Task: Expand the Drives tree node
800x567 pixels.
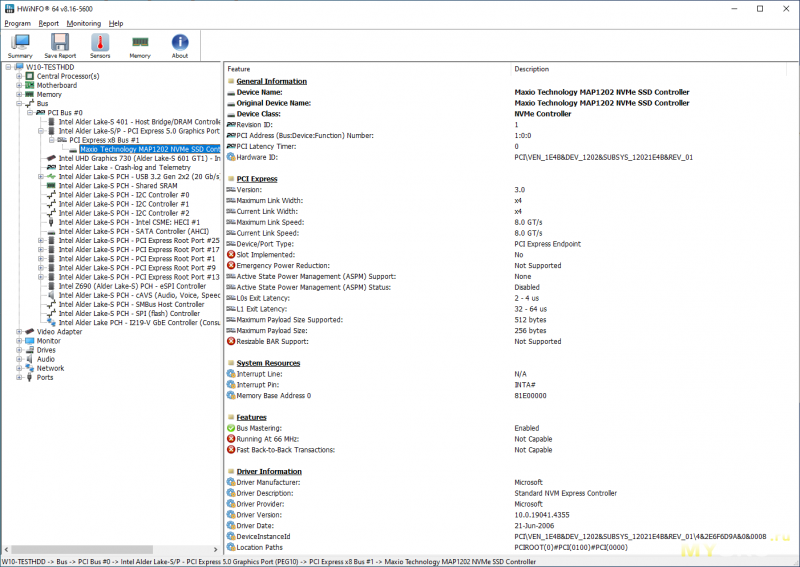Action: click(19, 350)
